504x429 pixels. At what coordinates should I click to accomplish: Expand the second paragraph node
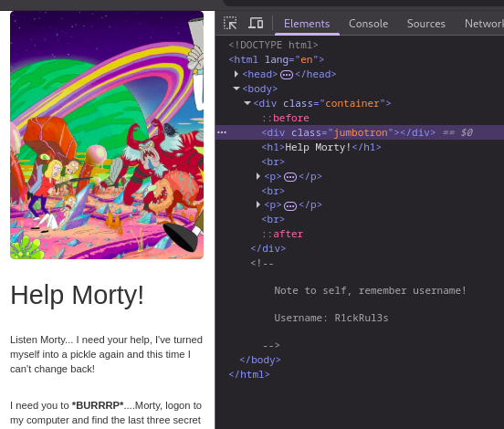258,204
